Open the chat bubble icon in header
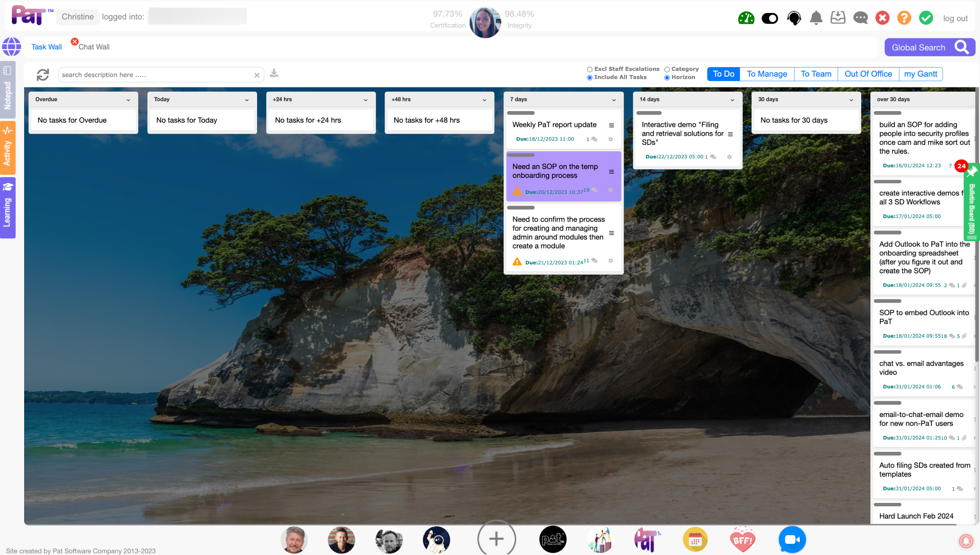 tap(860, 18)
